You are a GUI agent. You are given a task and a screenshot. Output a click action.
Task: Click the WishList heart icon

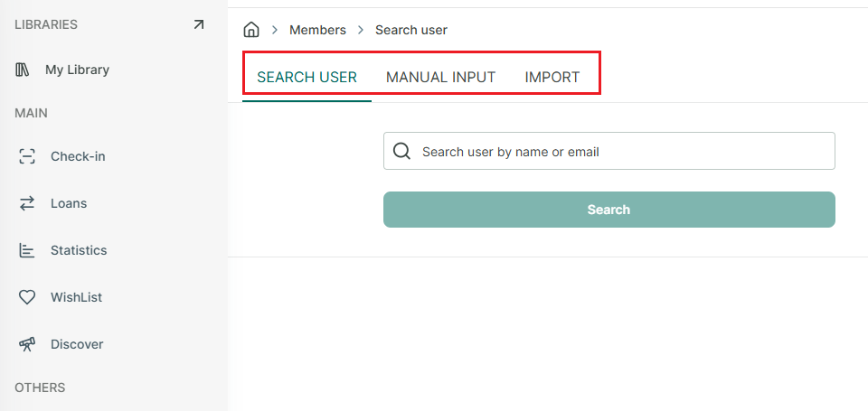26,297
